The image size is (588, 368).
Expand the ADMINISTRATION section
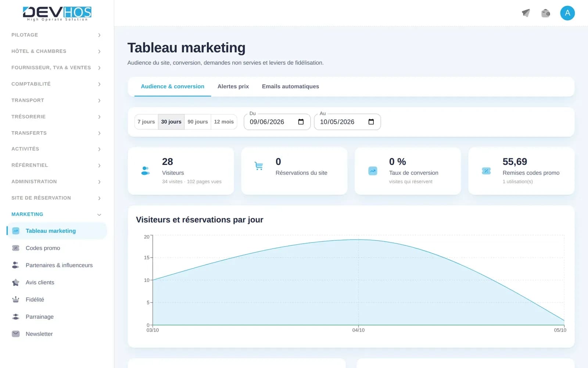click(x=56, y=181)
